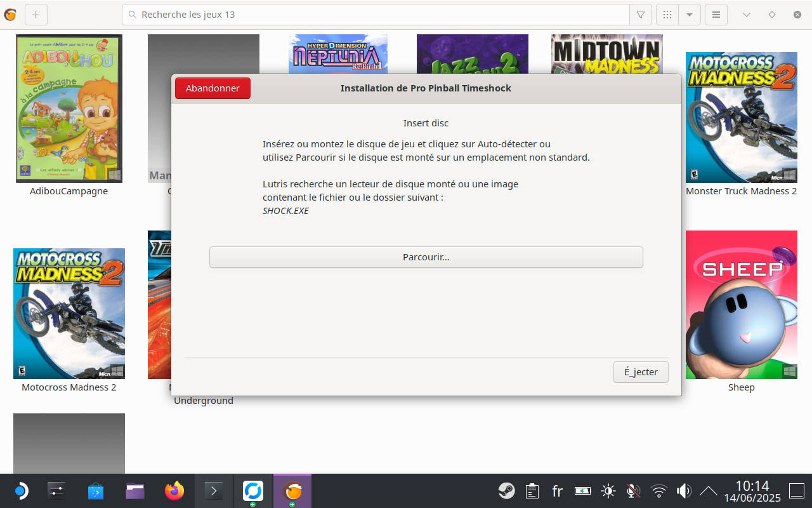Open the Wi-Fi network tray icon
The image size is (812, 508).
click(x=659, y=491)
